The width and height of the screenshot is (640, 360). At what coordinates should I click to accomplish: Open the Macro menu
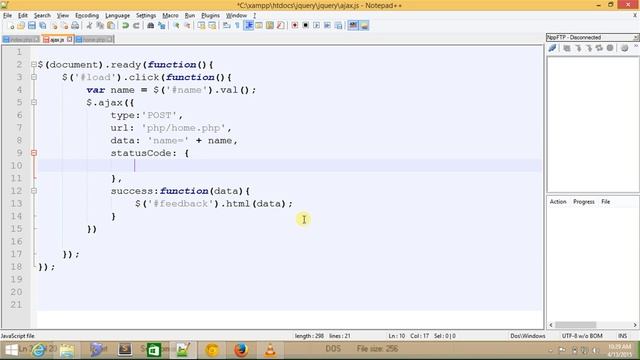[170, 16]
